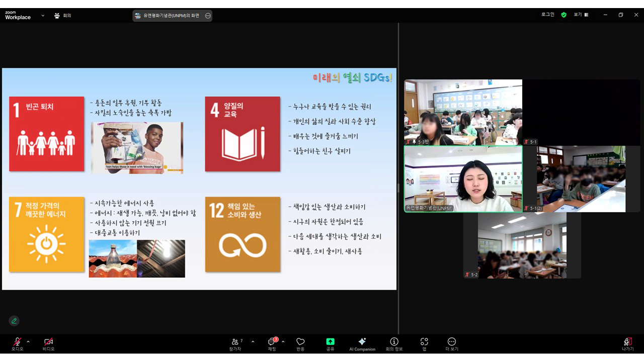The image size is (644, 362).
Task: Expand participants options arrow
Action: (x=253, y=342)
